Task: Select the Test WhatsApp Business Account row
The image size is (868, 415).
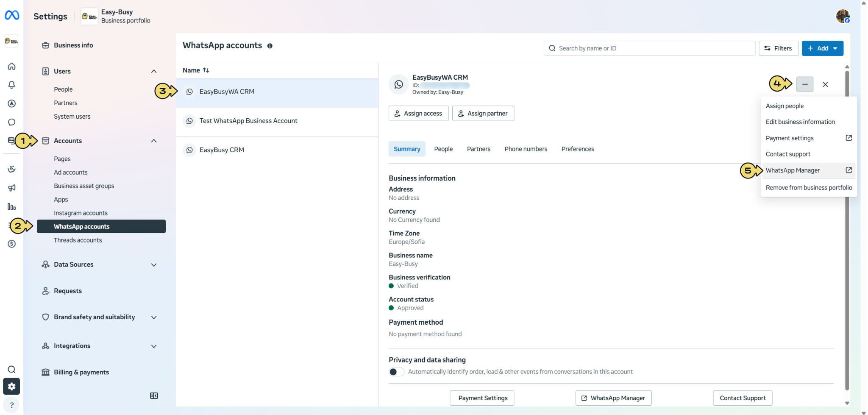Action: [277, 121]
